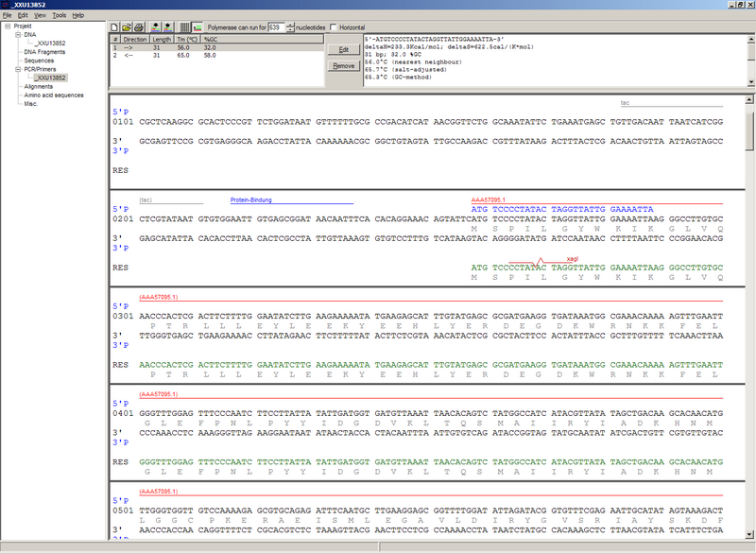Click the Protein-Bindung feature label
This screenshot has height=554, width=756.
pos(250,200)
